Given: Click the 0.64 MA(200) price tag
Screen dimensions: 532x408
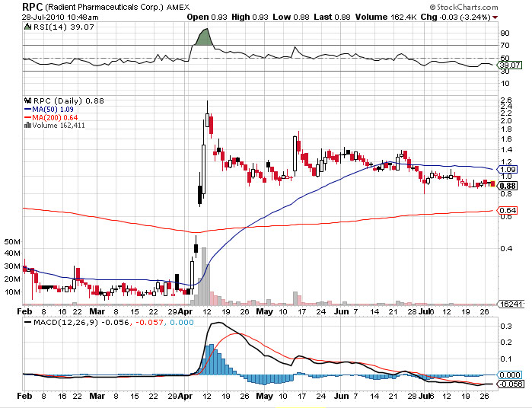Looking at the screenshot, I should pyautogui.click(x=508, y=210).
